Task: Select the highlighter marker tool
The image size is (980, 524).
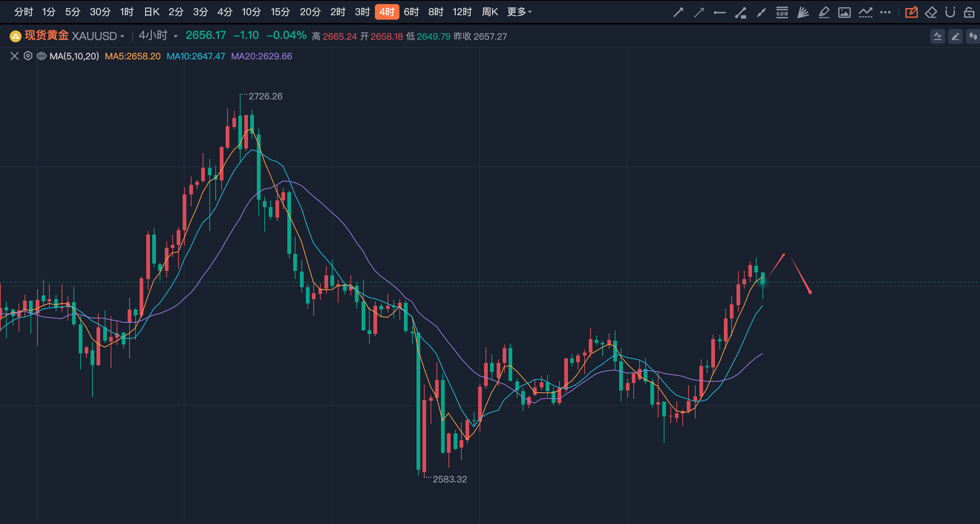Action: [x=824, y=13]
